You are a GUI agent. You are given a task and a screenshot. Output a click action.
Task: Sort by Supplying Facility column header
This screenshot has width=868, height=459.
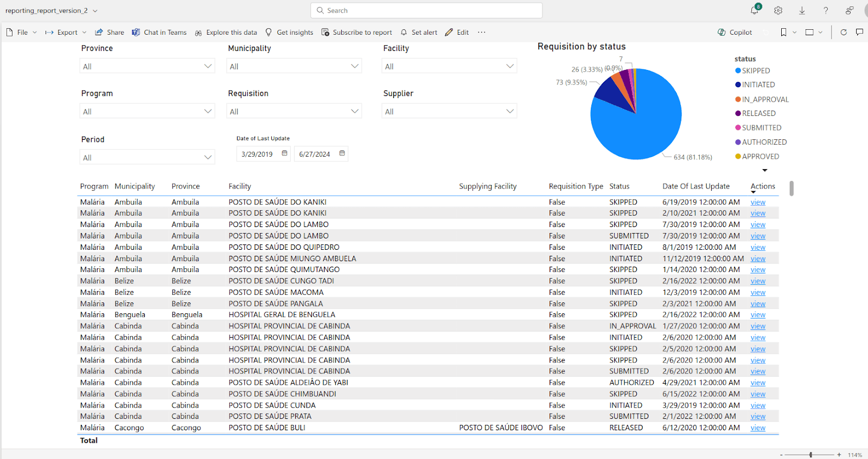[488, 186]
